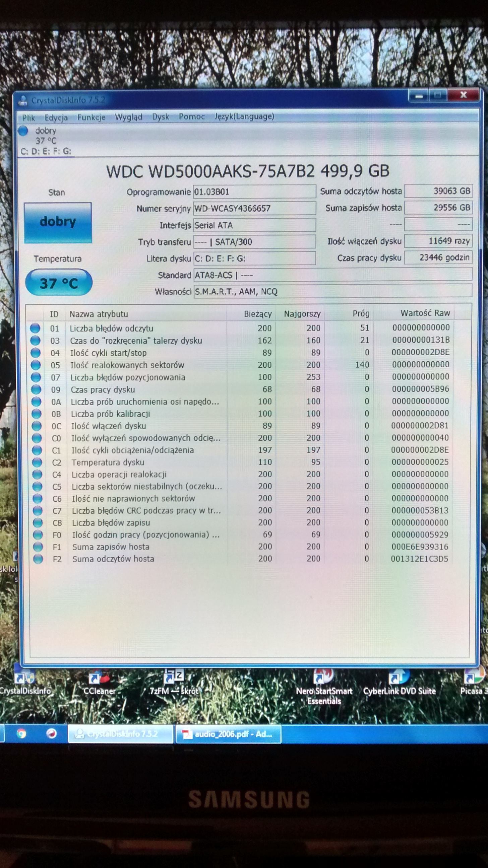Open the Edycja menu

coord(56,118)
